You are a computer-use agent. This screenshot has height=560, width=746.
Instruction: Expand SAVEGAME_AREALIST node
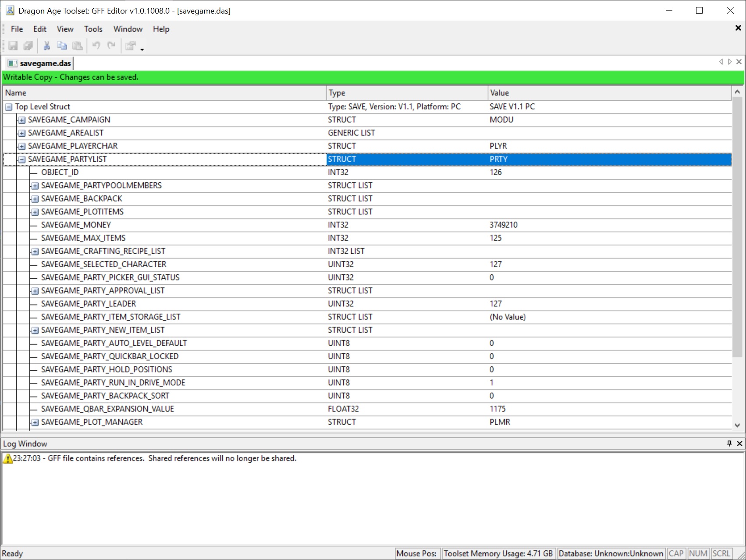pyautogui.click(x=22, y=133)
